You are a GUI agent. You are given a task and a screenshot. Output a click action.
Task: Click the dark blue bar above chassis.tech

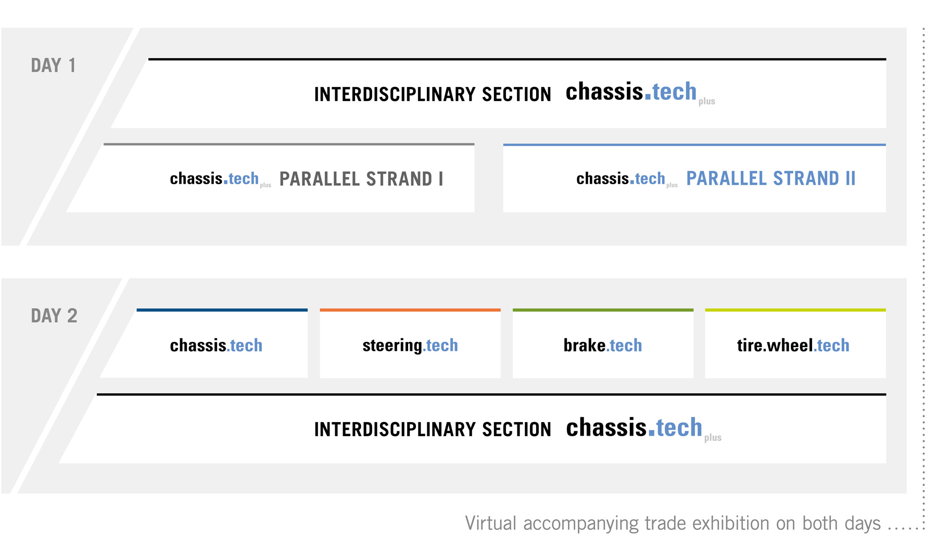(222, 310)
